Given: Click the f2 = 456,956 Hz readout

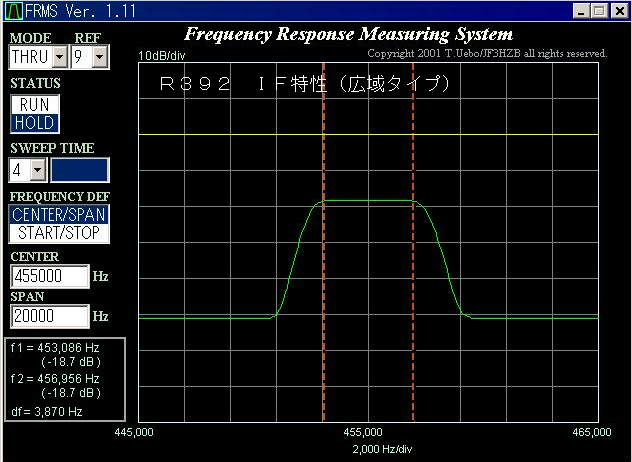Looking at the screenshot, I should (x=55, y=379).
